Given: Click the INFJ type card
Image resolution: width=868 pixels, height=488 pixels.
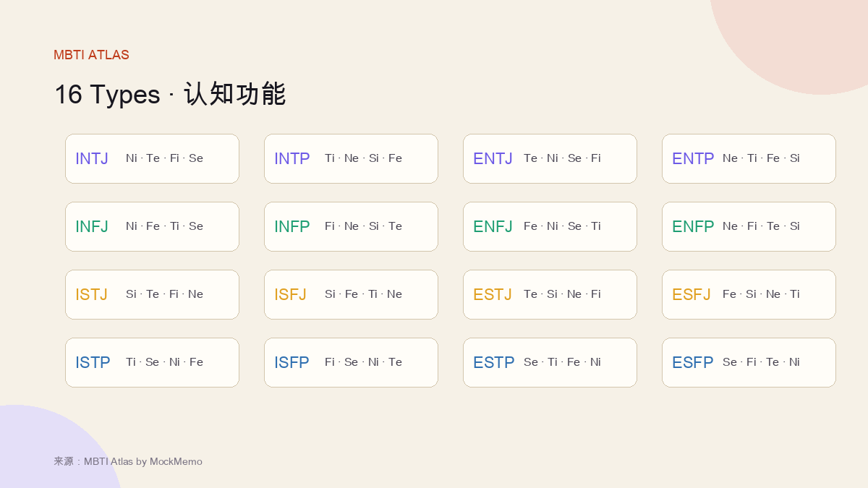Looking at the screenshot, I should [152, 226].
